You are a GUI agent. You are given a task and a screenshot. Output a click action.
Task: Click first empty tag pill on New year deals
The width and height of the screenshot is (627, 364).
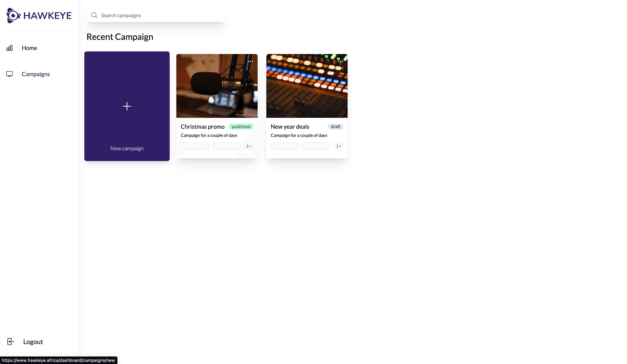click(285, 146)
